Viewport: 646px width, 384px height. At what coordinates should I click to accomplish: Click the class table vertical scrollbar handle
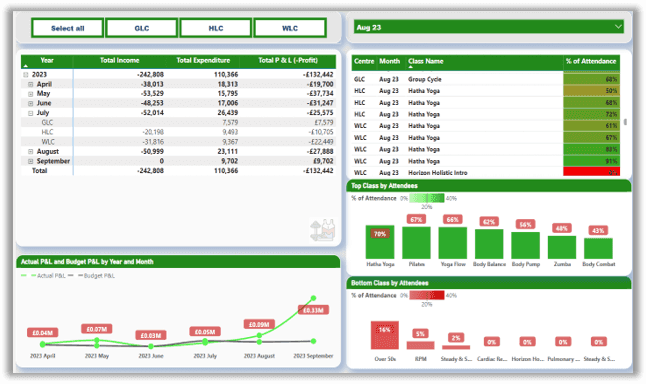pos(625,122)
